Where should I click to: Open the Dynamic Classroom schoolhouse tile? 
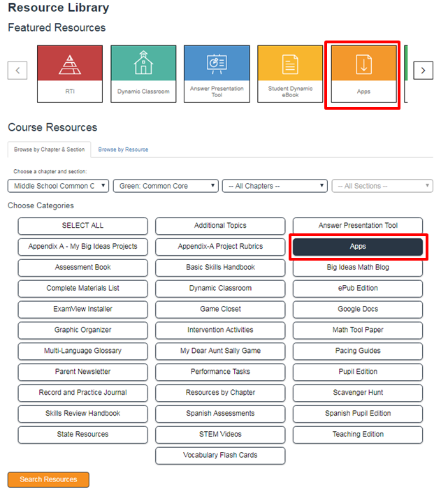[143, 74]
